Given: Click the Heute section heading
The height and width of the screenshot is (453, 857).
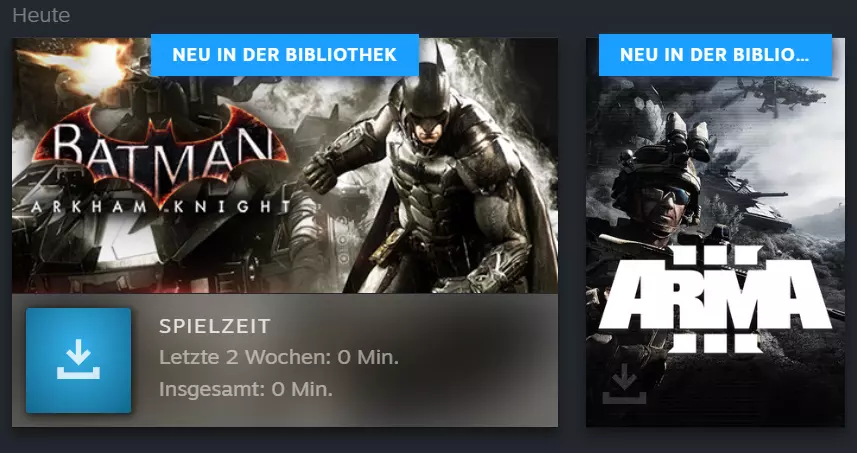Looking at the screenshot, I should click(x=41, y=15).
